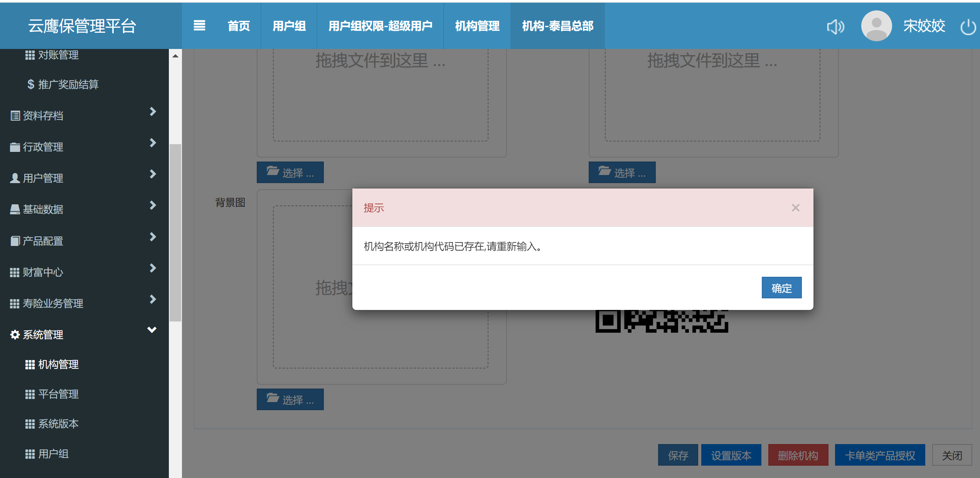
Task: Click the hamburger menu toggle icon
Action: pyautogui.click(x=199, y=26)
